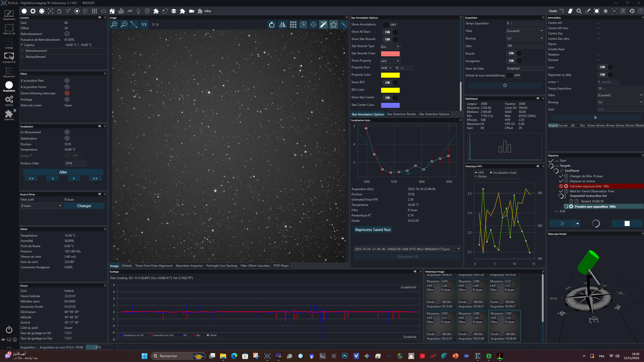644x362 pixels.
Task: Disable the Sync switch in Astrométrie
Action: click(x=605, y=67)
